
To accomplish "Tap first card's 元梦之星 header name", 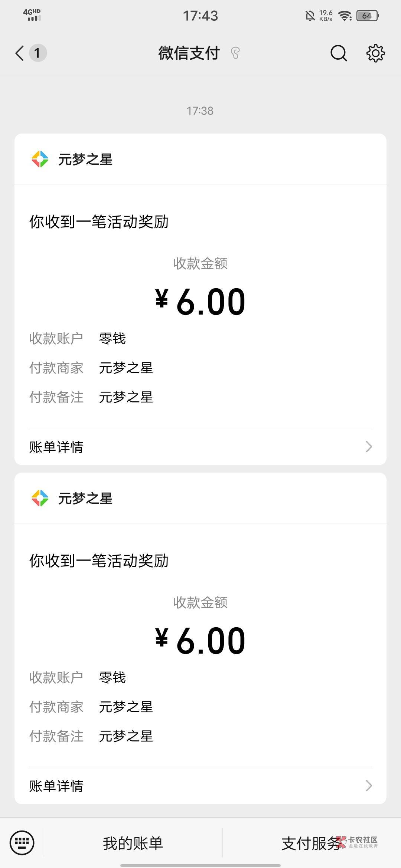I will [85, 160].
